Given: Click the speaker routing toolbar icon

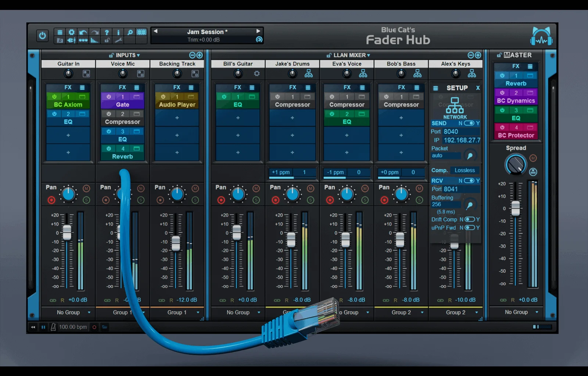Looking at the screenshot, I should 71,40.
